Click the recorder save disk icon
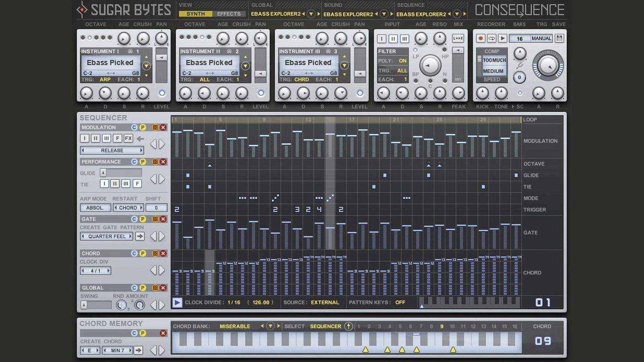Image resolution: width=644 pixels, height=362 pixels. tap(559, 38)
